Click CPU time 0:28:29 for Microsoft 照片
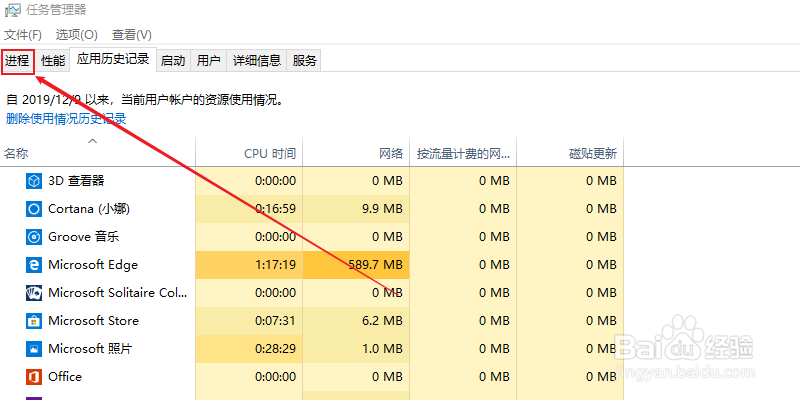Screen dimensions: 800x400 pos(276,349)
